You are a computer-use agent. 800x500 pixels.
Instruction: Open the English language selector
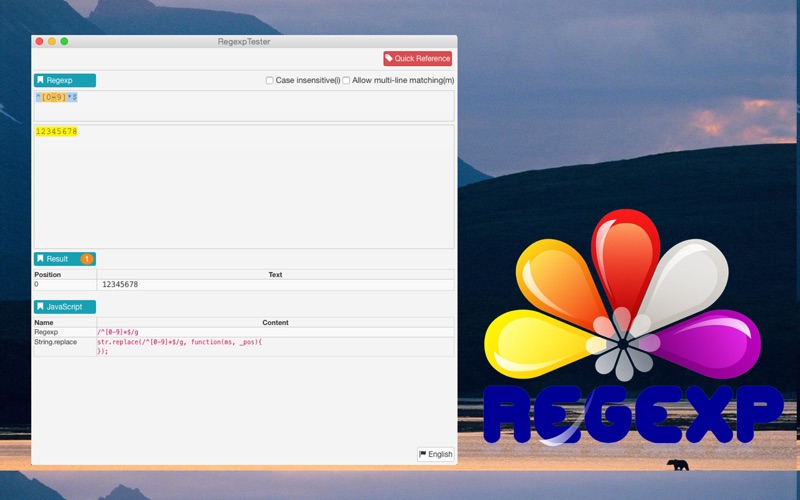(435, 454)
